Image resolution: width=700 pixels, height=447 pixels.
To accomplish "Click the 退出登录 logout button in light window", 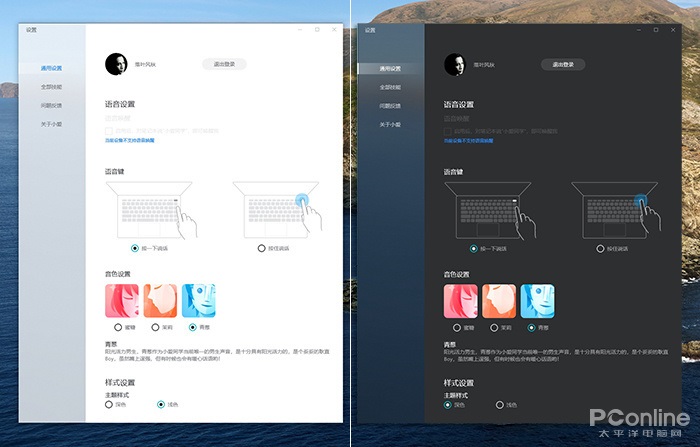I will pyautogui.click(x=224, y=64).
